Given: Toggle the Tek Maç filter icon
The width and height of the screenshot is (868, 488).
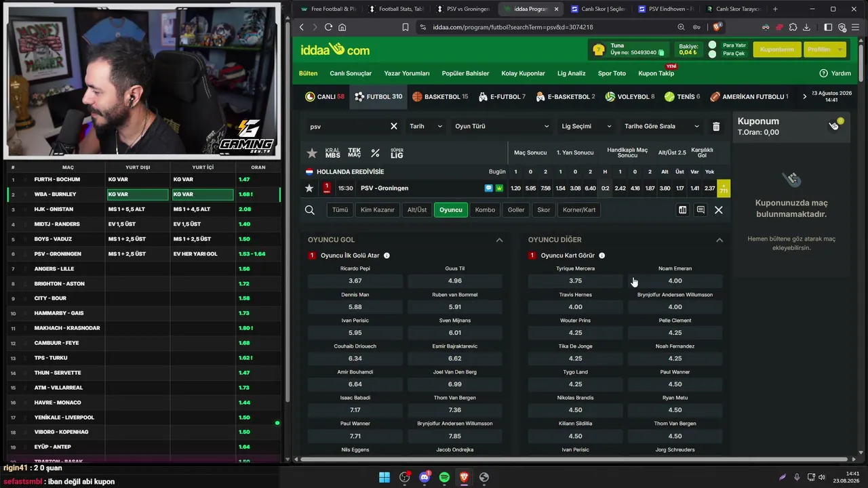Looking at the screenshot, I should tap(355, 153).
